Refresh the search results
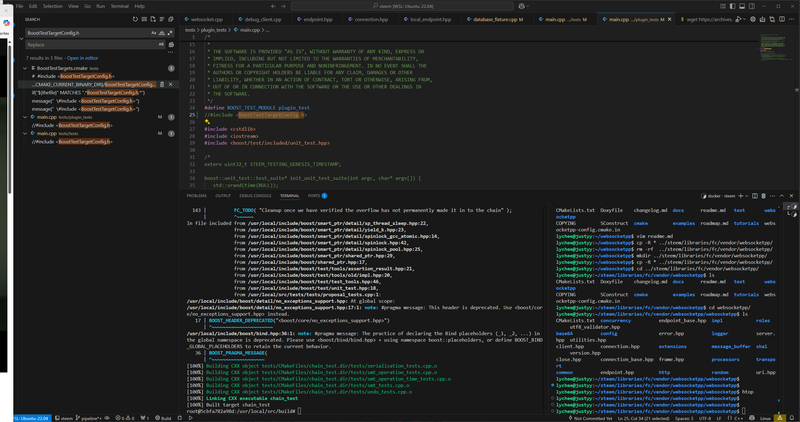800x422 pixels. (135, 19)
